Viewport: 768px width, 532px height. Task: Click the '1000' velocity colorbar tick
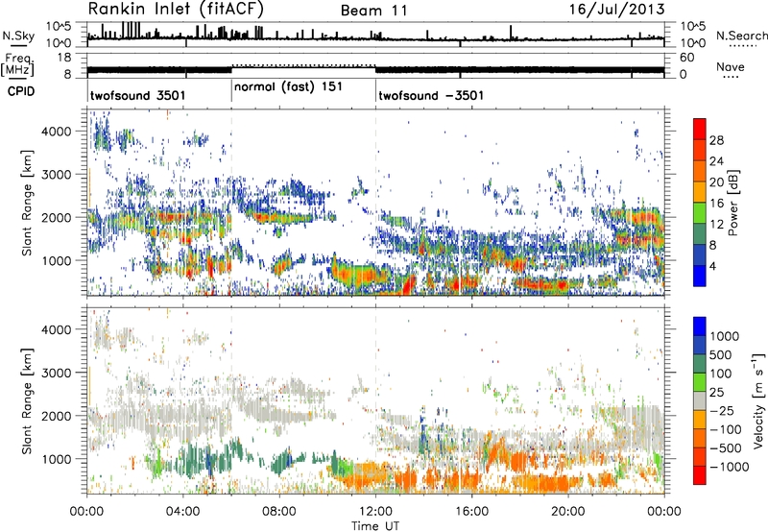point(724,336)
